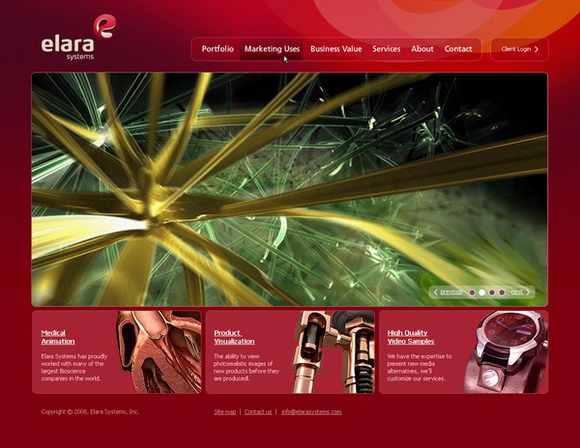The image size is (580, 448).
Task: Open the Medical Animation link
Action: click(x=58, y=337)
